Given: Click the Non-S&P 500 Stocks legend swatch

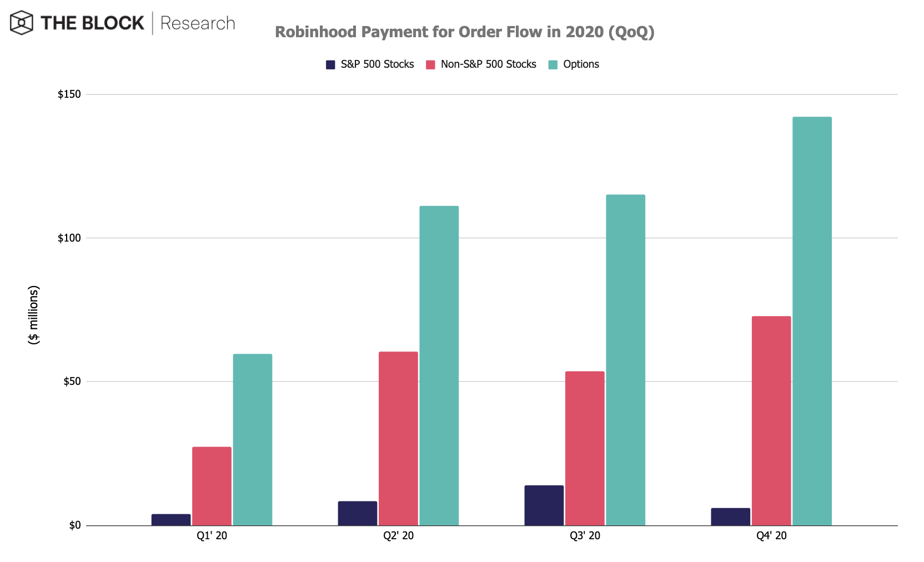Looking at the screenshot, I should click(430, 64).
